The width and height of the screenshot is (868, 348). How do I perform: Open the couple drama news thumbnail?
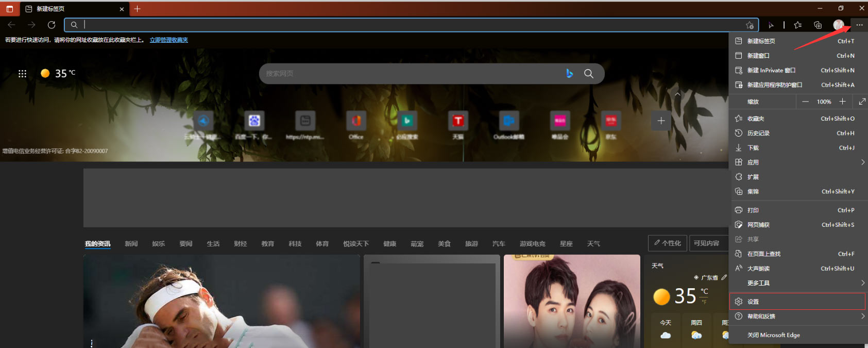(572, 301)
